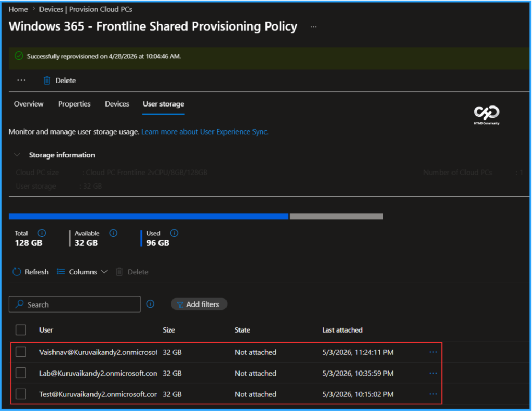532x411 pixels.
Task: Open the Columns dropdown
Action: [x=82, y=272]
